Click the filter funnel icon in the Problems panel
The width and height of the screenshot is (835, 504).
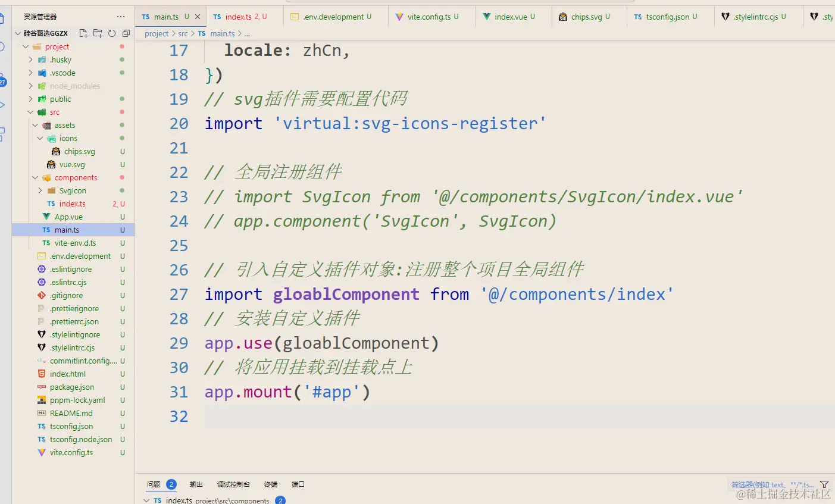[x=824, y=484]
